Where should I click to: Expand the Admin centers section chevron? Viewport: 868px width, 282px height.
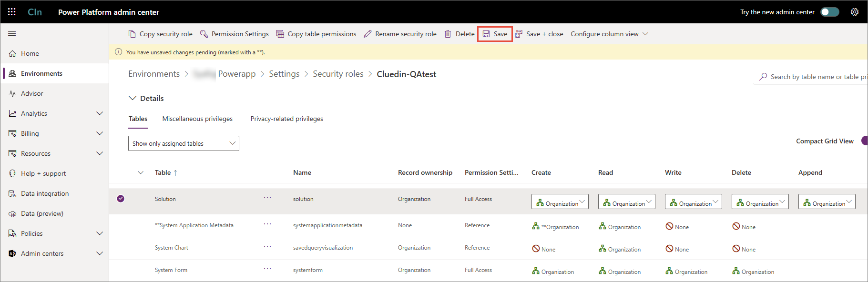[100, 253]
